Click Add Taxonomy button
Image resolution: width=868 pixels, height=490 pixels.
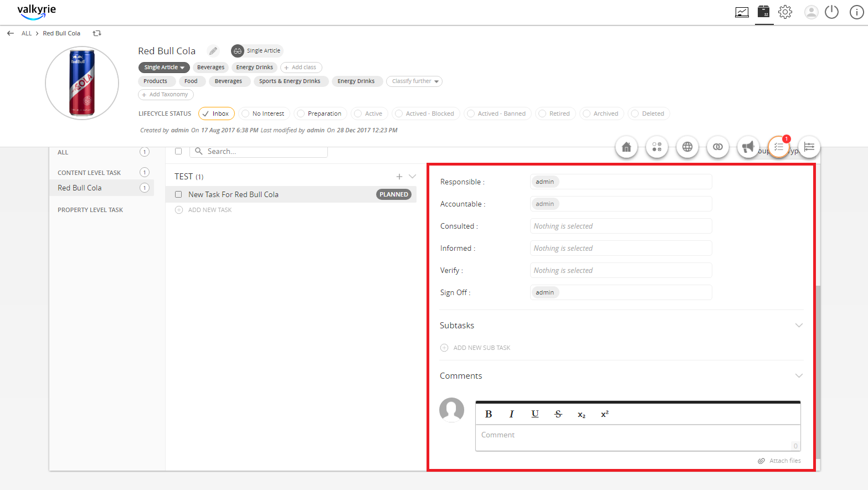[166, 95]
